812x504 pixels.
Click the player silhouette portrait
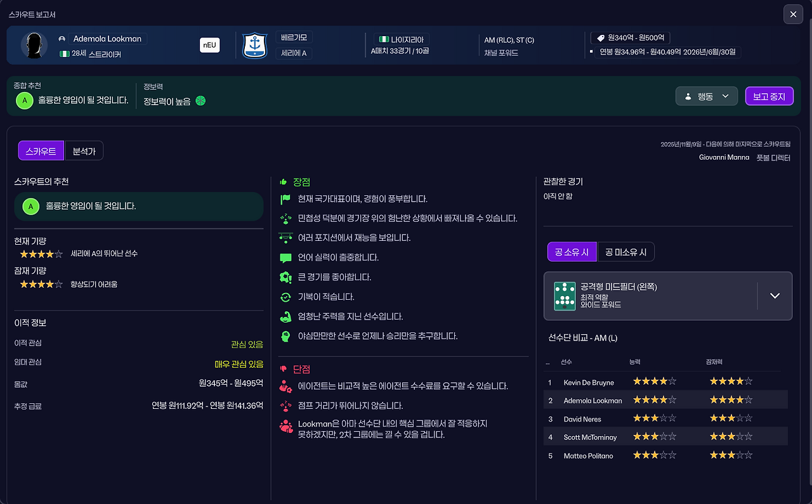pos(34,46)
